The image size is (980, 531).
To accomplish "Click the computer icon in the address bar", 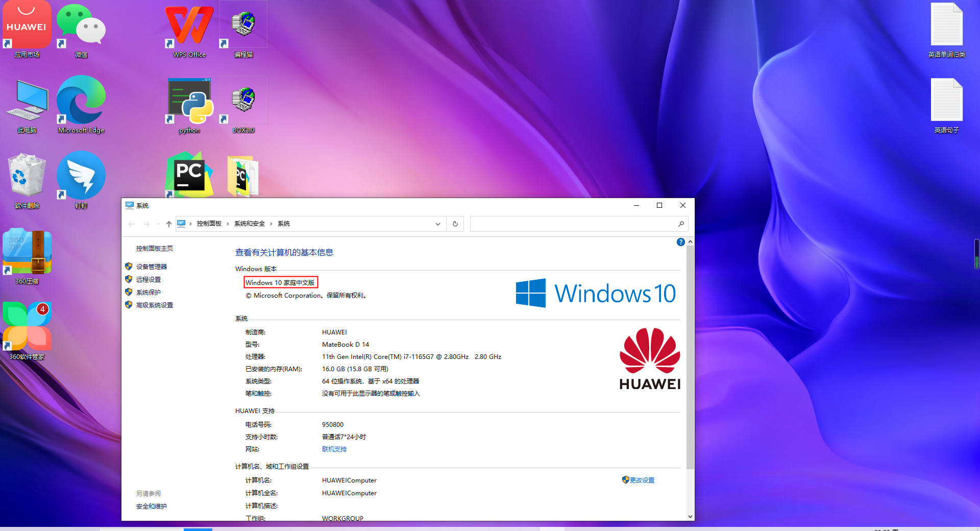I will [x=181, y=223].
